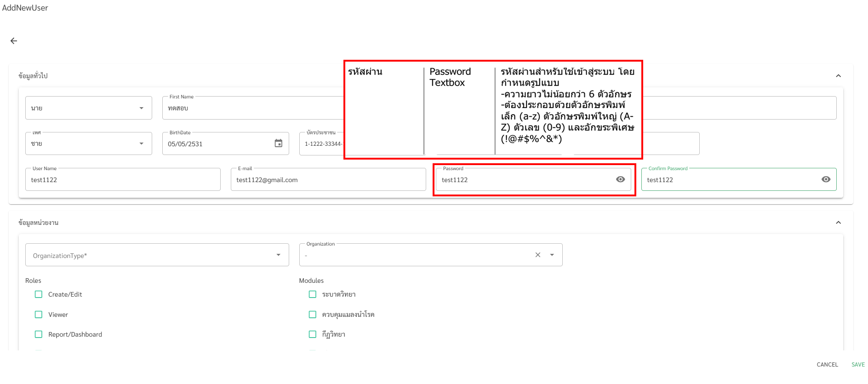This screenshot has height=384, width=868.
Task: Open the นาย title dropdown
Action: pos(141,108)
